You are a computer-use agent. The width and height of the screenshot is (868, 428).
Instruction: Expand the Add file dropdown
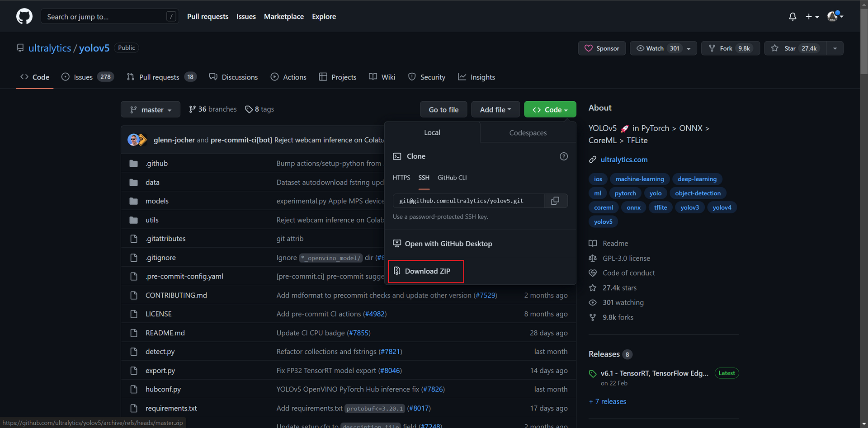pyautogui.click(x=495, y=109)
